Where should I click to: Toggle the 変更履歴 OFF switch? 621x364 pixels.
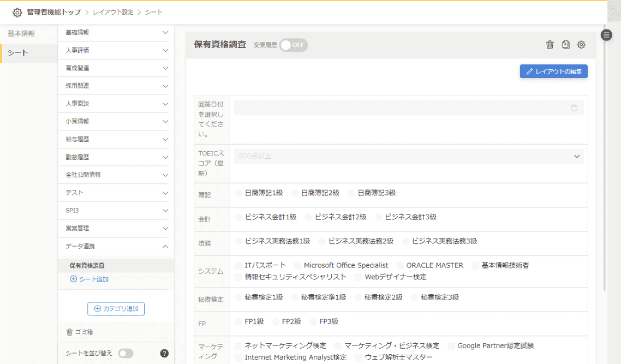pos(294,45)
